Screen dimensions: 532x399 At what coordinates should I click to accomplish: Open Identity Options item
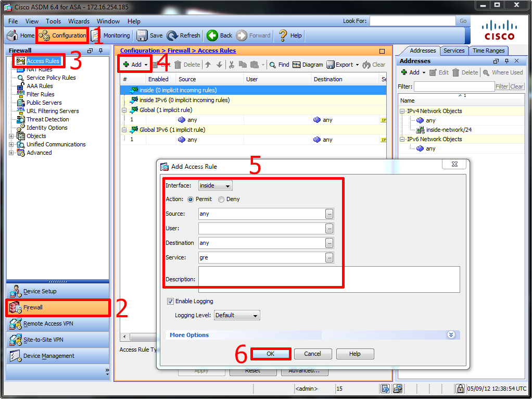tap(47, 128)
